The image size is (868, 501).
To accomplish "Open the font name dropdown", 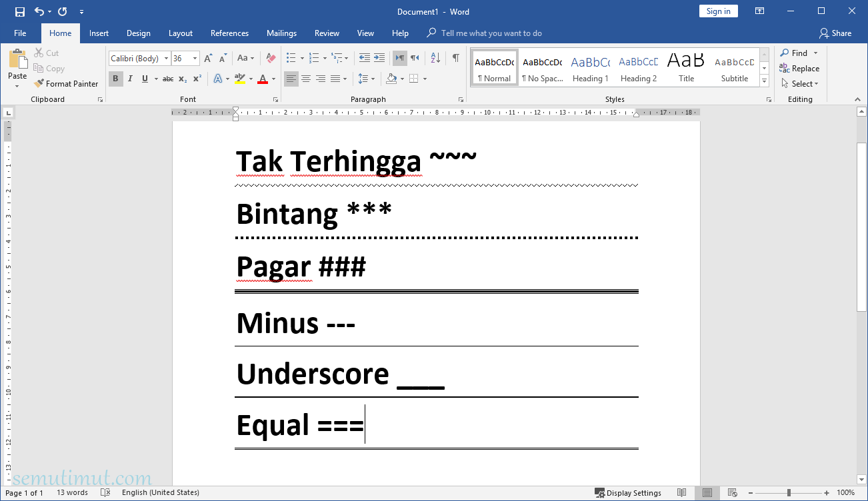I will [x=166, y=59].
